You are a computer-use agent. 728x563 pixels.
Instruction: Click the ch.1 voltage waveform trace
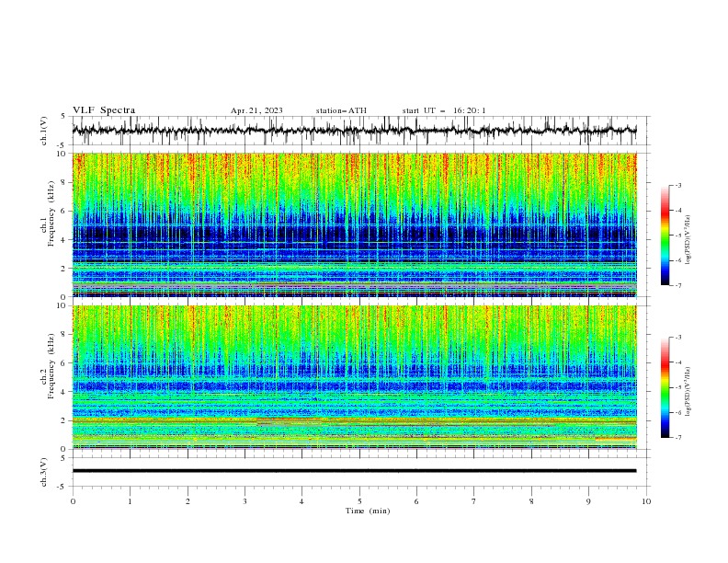coord(354,131)
